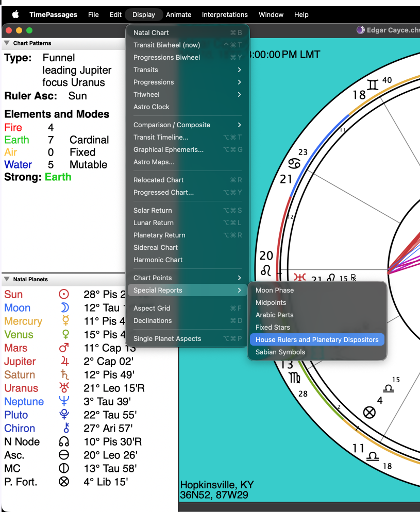Click the Midheaven MC glyph

(x=64, y=468)
